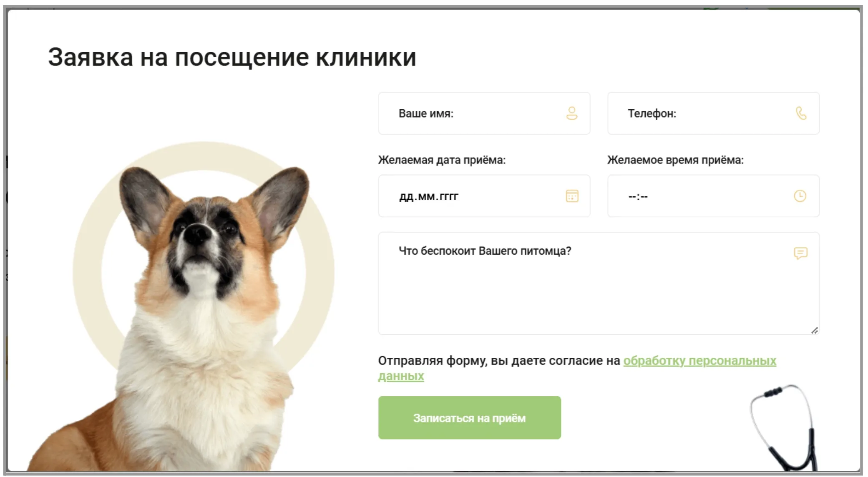Click into the Что беспокоит Вашего питомца textarea
Screen dimensions: 868x477
coord(599,284)
